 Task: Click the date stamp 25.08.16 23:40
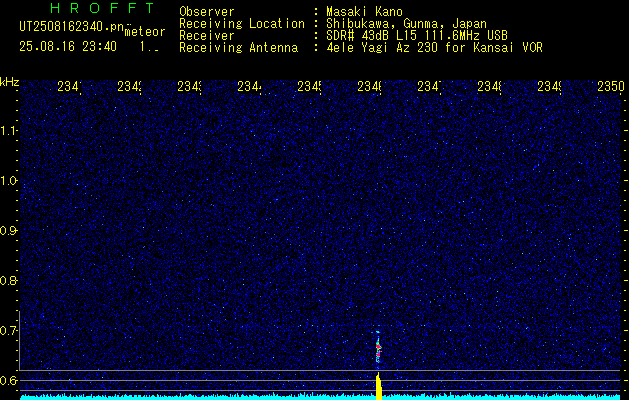pyautogui.click(x=68, y=47)
